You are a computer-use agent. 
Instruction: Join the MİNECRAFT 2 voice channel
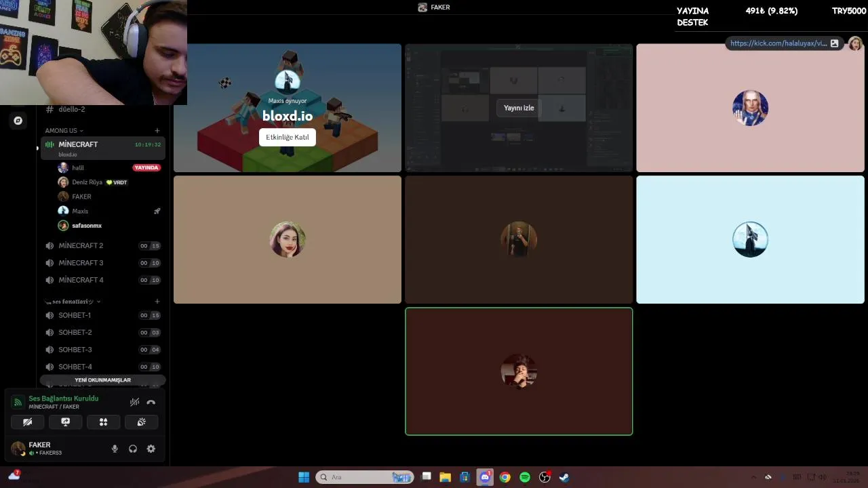coord(102,245)
